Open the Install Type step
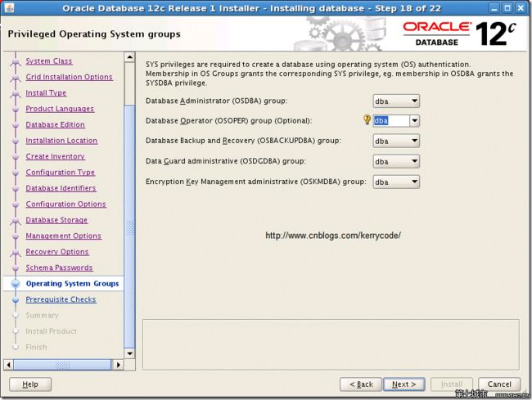The width and height of the screenshot is (532, 400). 46,93
